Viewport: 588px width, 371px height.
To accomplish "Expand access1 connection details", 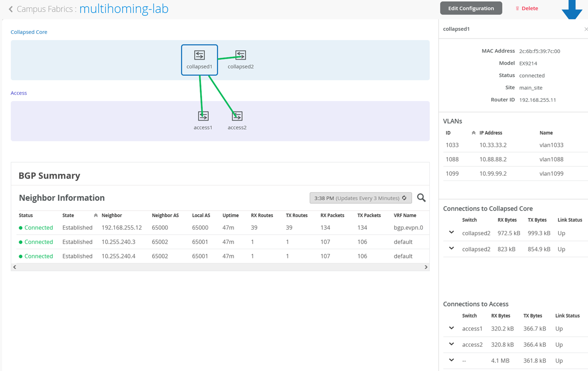I will pyautogui.click(x=451, y=328).
